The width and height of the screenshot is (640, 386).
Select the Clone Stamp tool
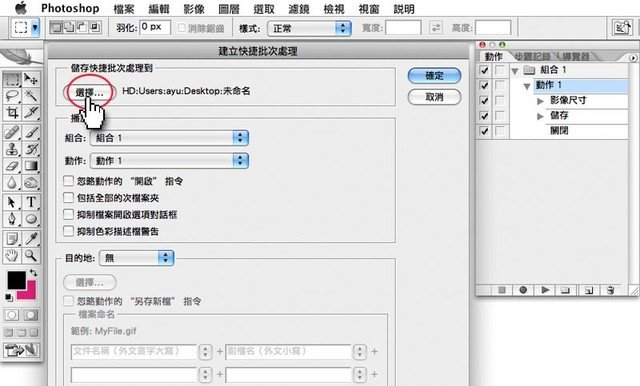click(12, 149)
